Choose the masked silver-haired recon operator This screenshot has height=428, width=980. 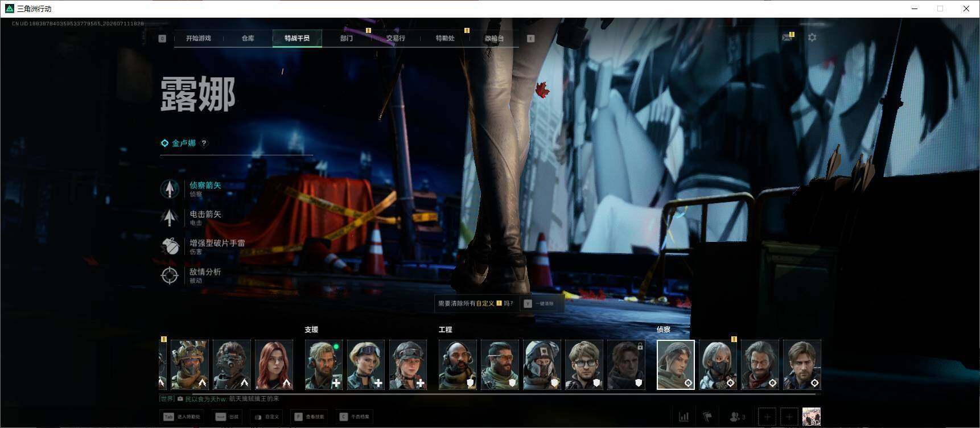(x=718, y=365)
